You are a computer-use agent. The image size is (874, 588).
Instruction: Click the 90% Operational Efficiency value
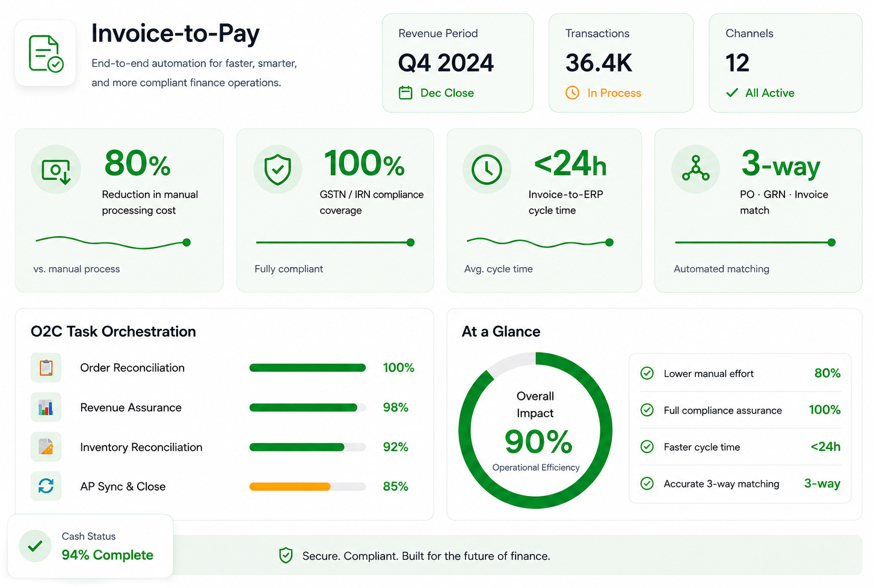(538, 443)
